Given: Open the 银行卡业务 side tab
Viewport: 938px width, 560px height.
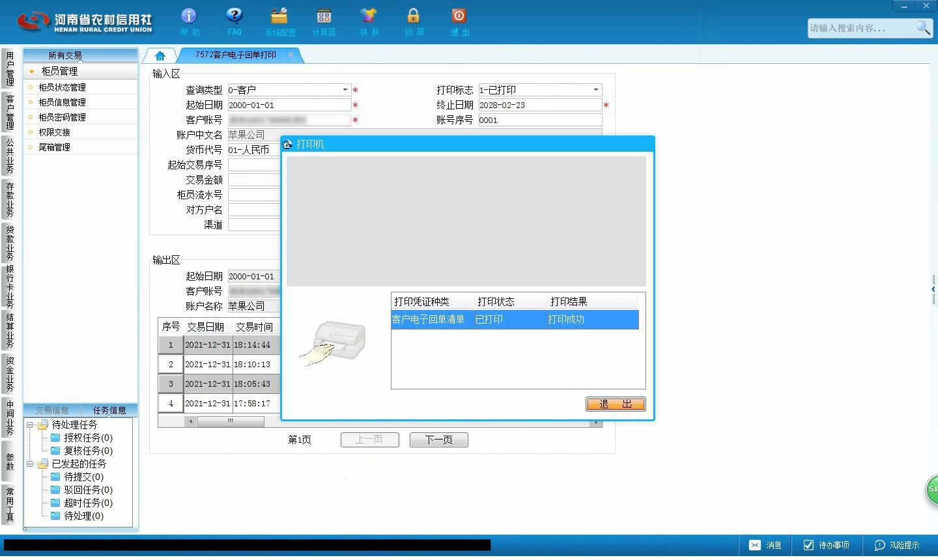Looking at the screenshot, I should pyautogui.click(x=9, y=287).
